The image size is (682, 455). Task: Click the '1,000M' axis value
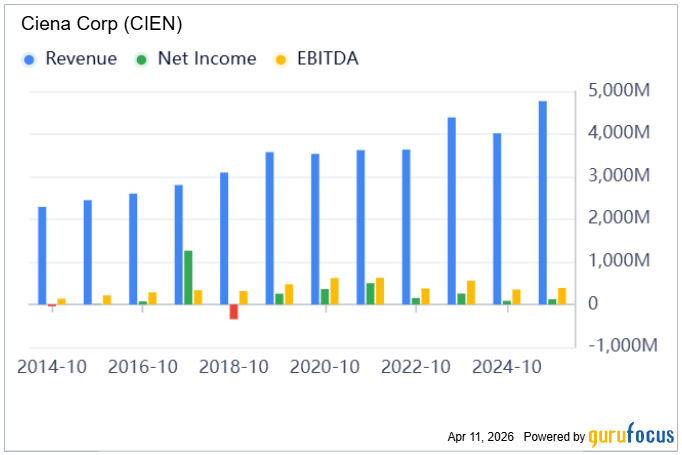(x=619, y=260)
